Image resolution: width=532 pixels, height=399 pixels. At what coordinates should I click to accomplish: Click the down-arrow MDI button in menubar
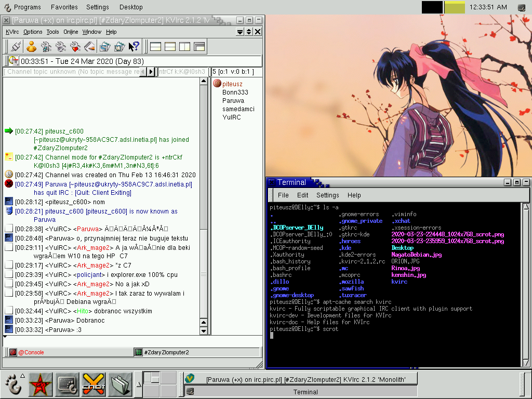(x=240, y=32)
